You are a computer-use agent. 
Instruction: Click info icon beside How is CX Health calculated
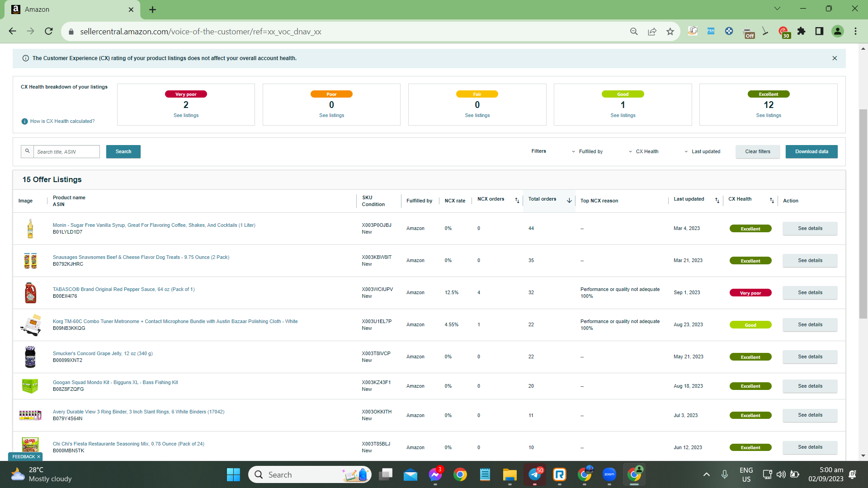pyautogui.click(x=24, y=121)
